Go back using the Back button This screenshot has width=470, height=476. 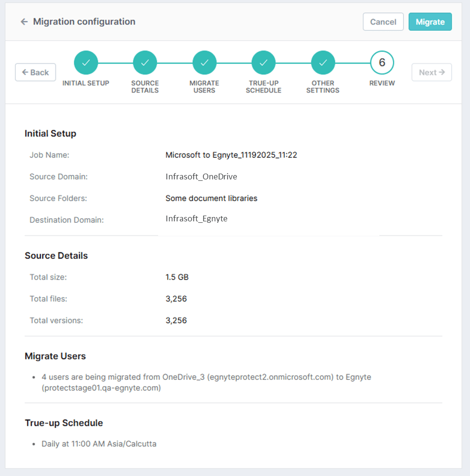pos(35,72)
